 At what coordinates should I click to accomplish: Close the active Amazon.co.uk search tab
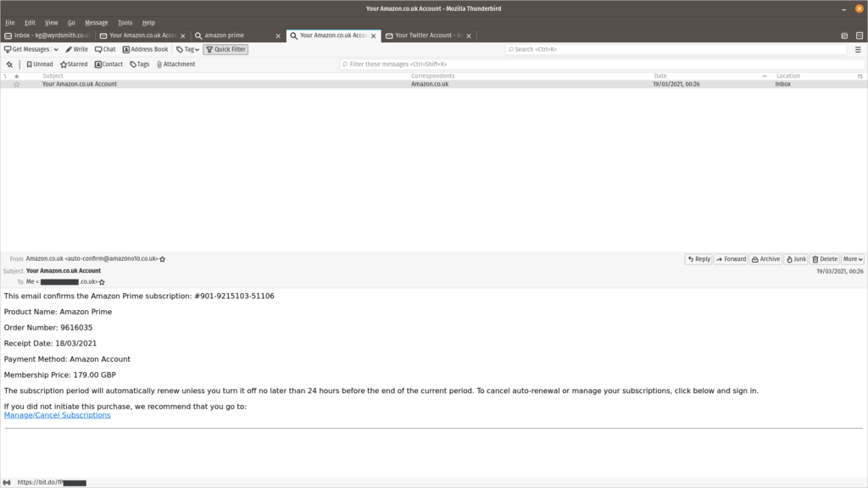tap(373, 36)
